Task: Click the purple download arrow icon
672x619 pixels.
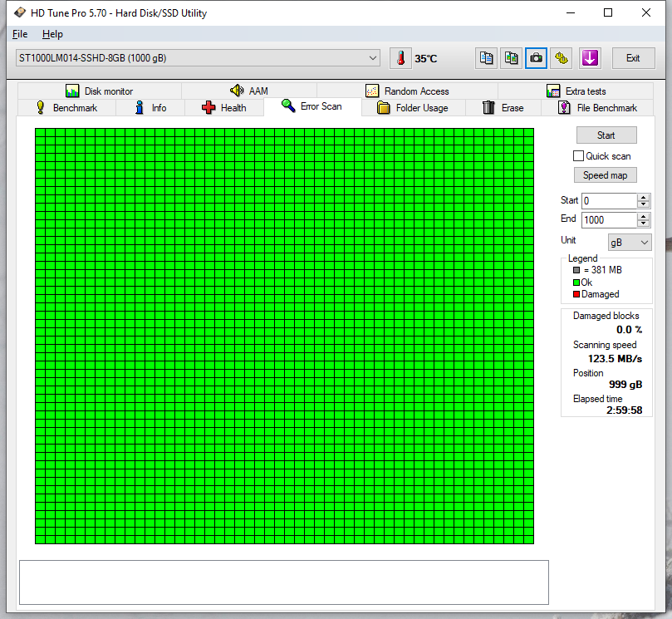Action: click(590, 58)
